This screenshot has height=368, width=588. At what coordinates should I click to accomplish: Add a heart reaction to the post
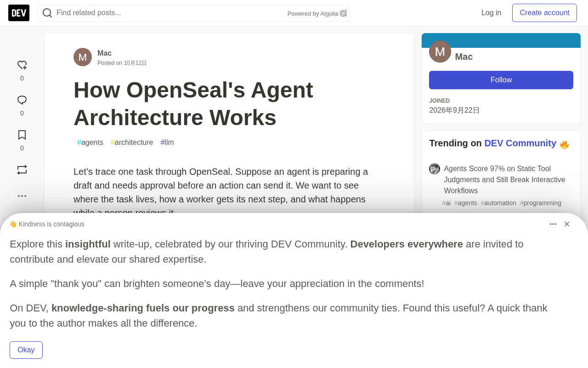22,65
